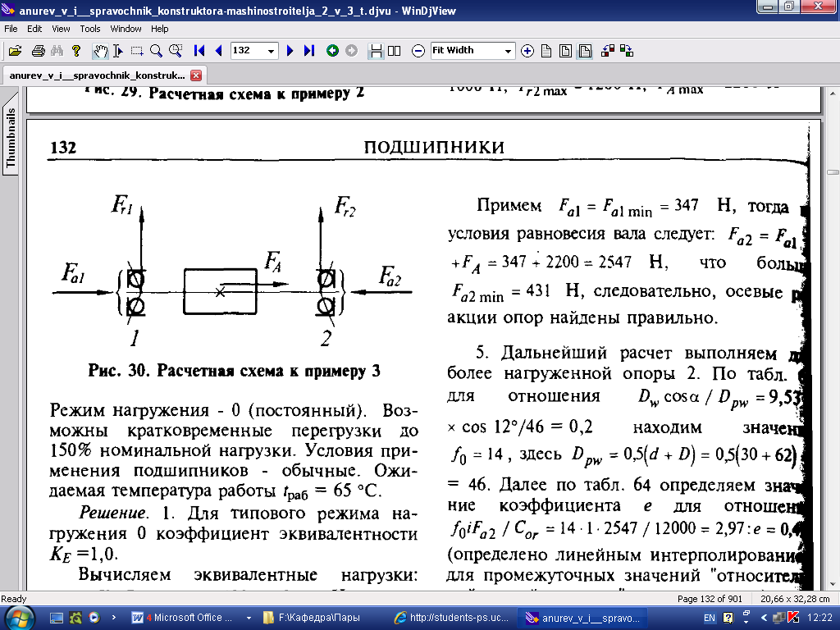Rotate page left icon

point(608,51)
